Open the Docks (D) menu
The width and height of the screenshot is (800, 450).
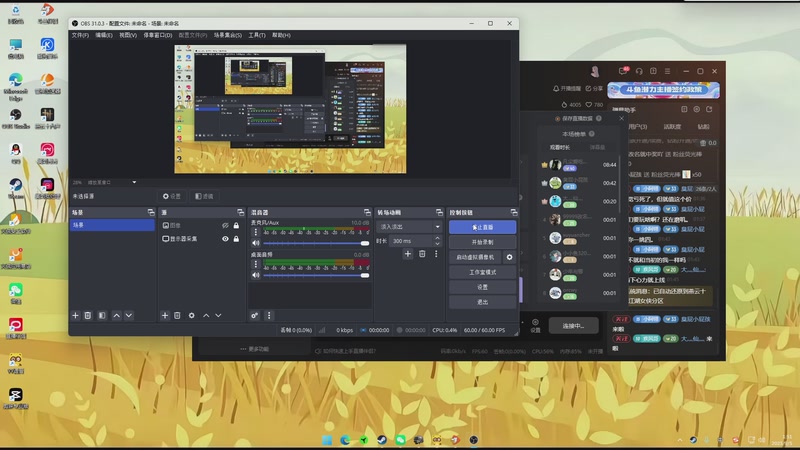point(158,35)
